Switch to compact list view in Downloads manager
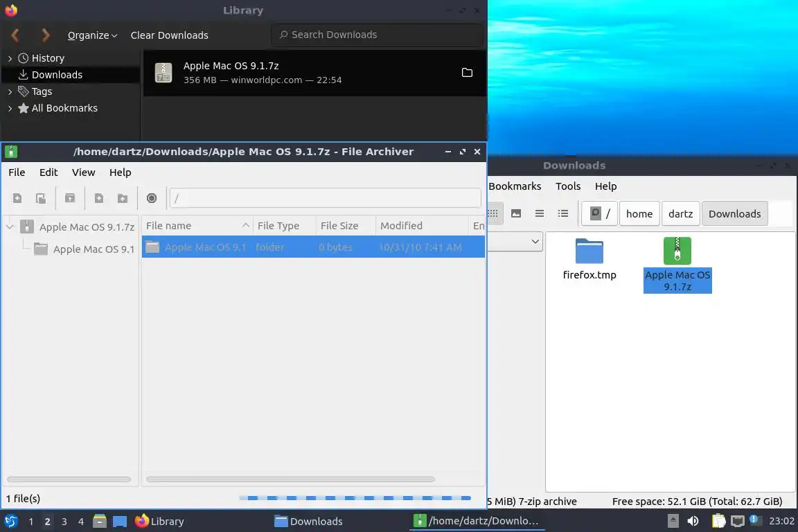Screen dimensions: 798x532 [x=540, y=213]
